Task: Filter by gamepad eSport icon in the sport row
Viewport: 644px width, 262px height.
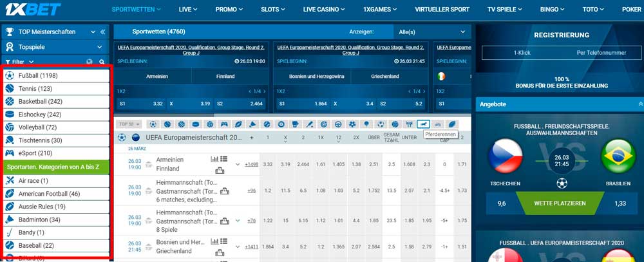Action: click(224, 124)
